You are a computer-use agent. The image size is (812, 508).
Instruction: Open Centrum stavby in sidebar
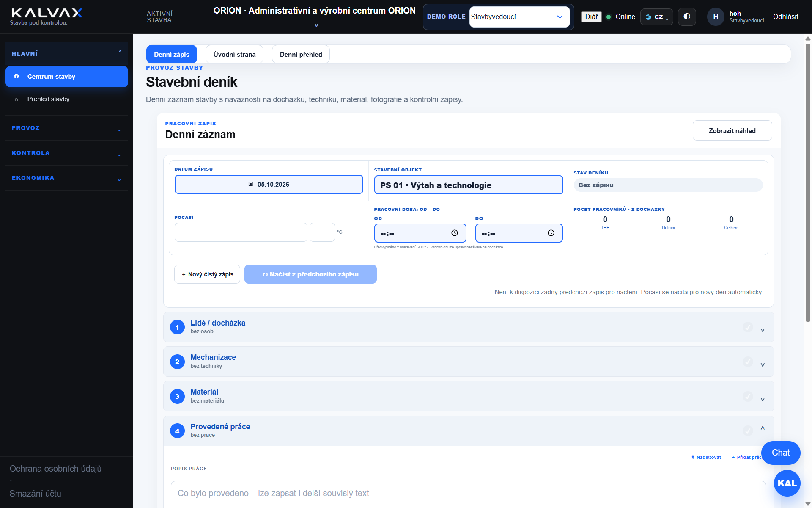click(67, 77)
